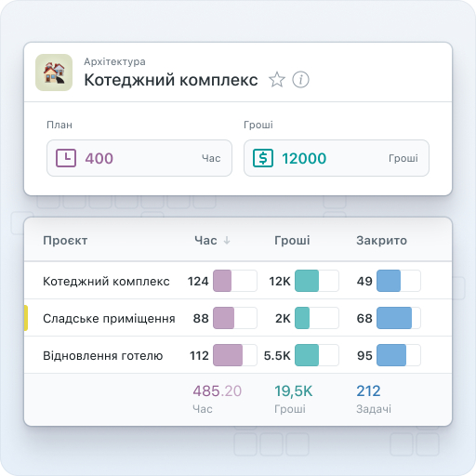The width and height of the screenshot is (476, 476).
Task: Click the 212 Задачі total
Action: (374, 399)
